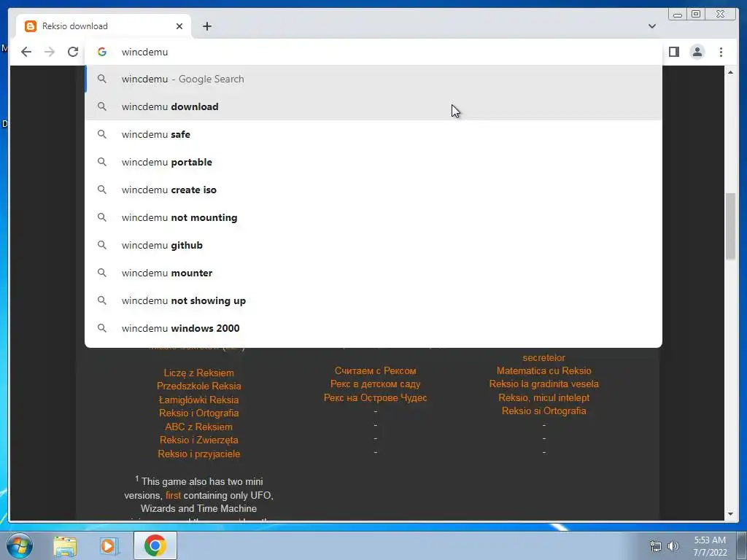Open the Рекс на Острове Чудес link
The width and height of the screenshot is (747, 560).
pyautogui.click(x=376, y=397)
